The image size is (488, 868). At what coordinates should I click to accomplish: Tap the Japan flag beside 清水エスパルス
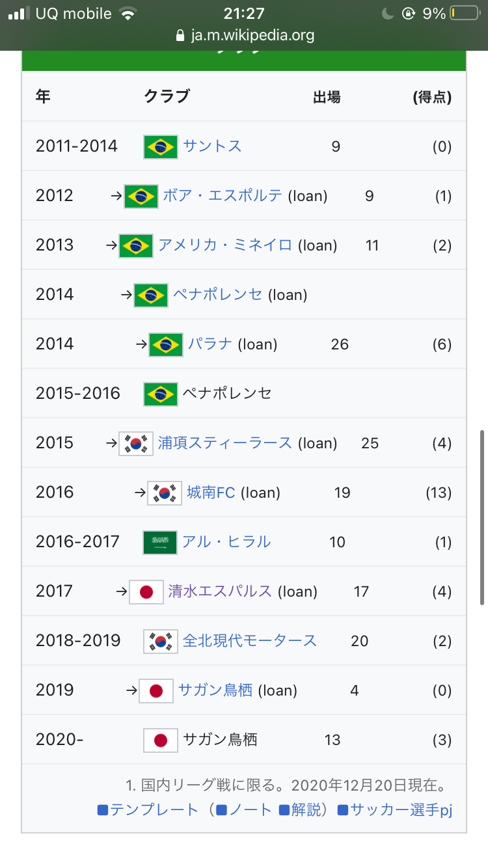coord(146,591)
